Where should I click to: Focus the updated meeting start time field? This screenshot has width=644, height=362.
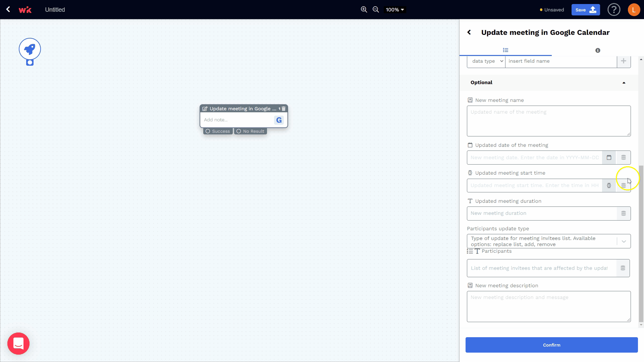(534, 185)
